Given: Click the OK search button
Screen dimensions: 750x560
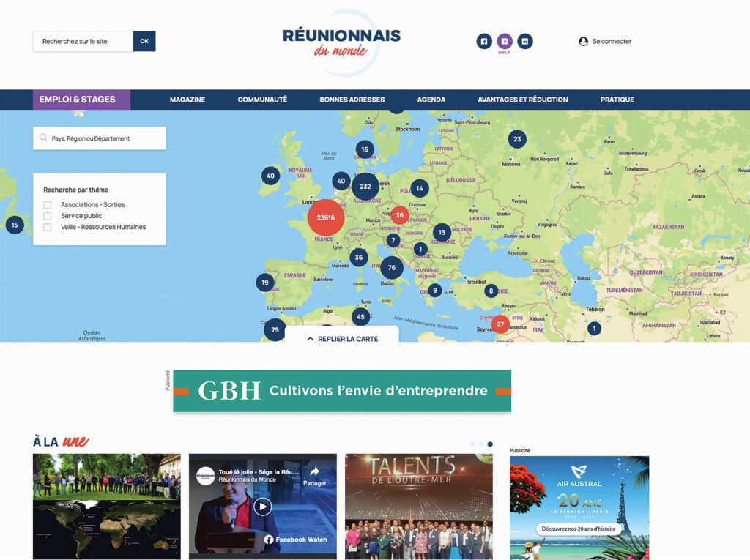Looking at the screenshot, I should coord(144,41).
